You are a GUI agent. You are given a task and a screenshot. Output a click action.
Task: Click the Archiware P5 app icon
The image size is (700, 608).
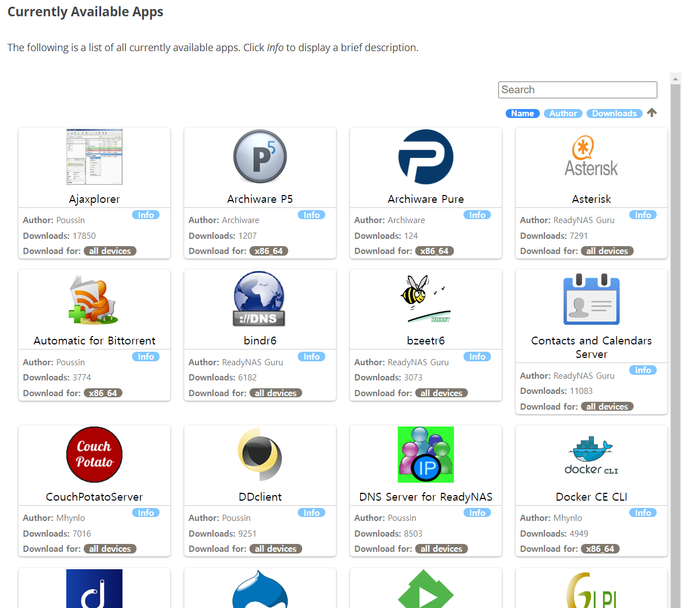[x=260, y=157]
